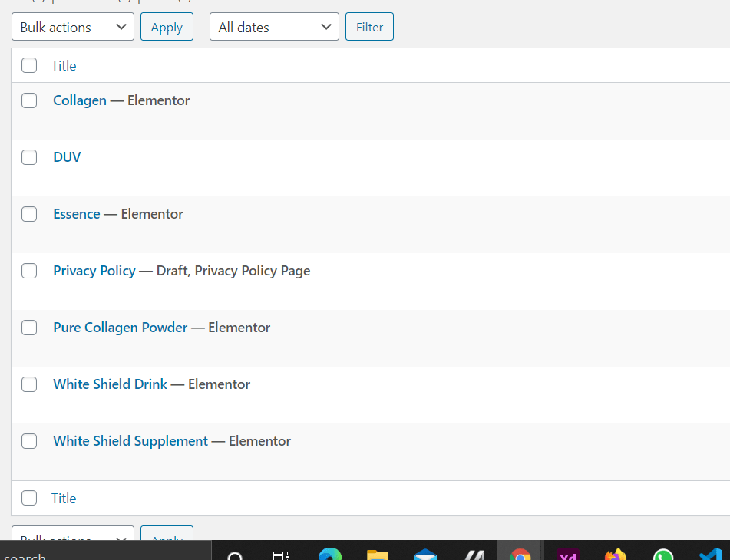Viewport: 730px width, 560px height.
Task: Check the DUV page checkbox
Action: coord(29,156)
